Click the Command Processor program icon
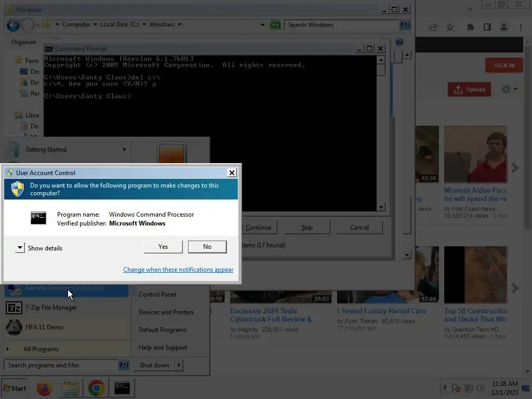532x399 pixels. click(38, 218)
